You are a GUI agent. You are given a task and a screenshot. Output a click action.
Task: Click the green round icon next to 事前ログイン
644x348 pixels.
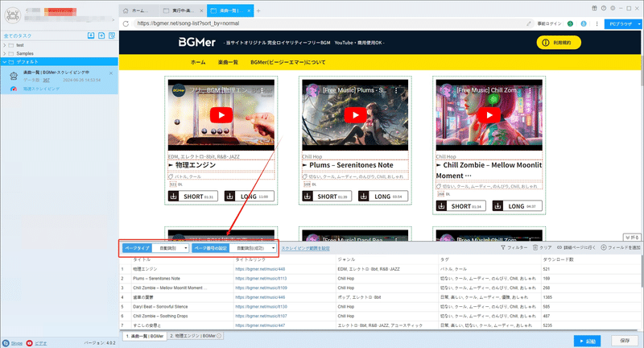570,23
